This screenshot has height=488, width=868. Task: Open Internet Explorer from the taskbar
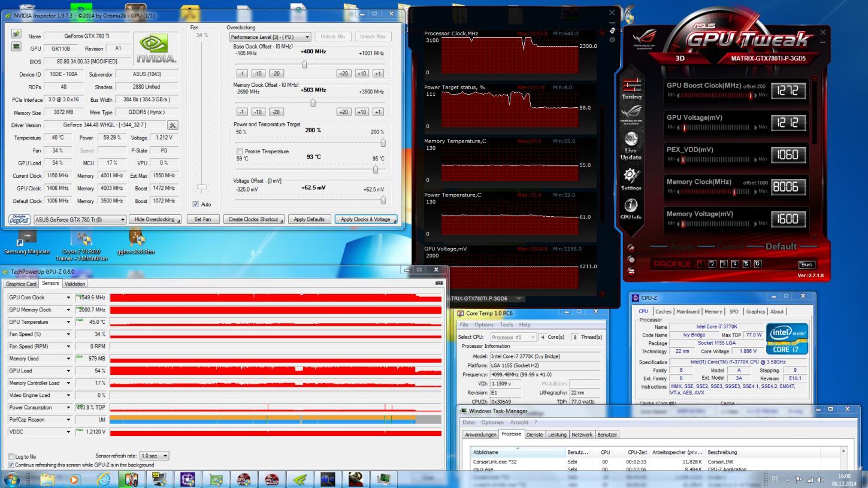[103, 479]
